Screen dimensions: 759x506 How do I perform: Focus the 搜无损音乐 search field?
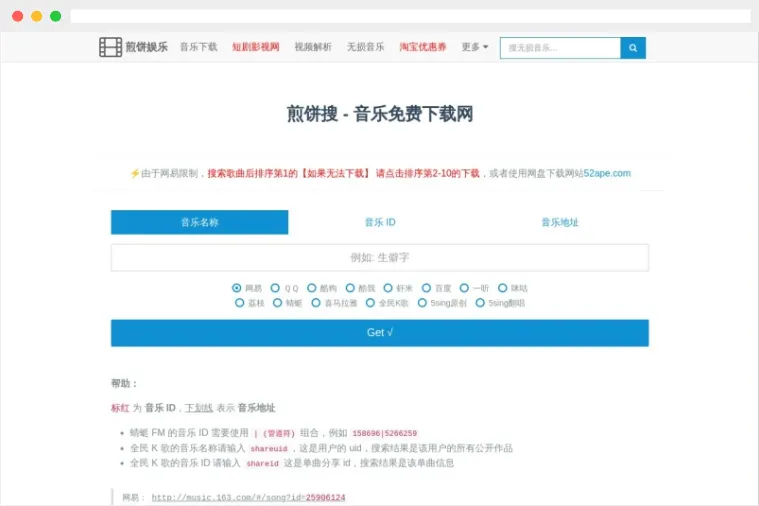(561, 48)
